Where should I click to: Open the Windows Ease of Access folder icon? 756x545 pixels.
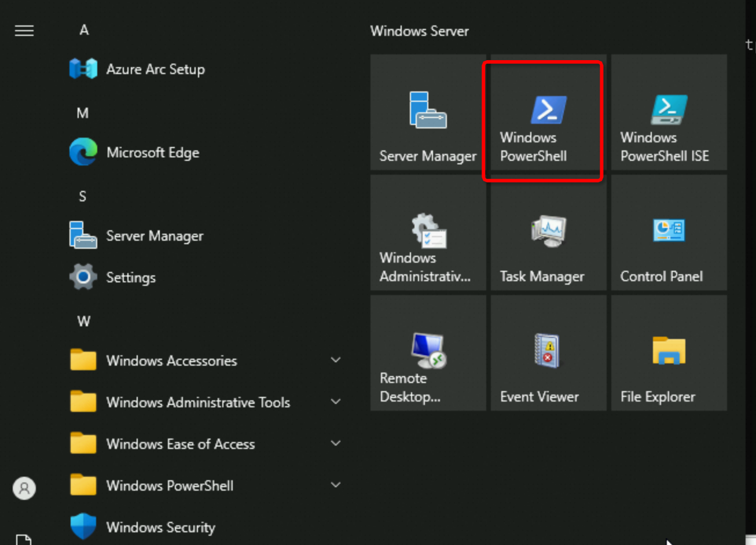83,444
